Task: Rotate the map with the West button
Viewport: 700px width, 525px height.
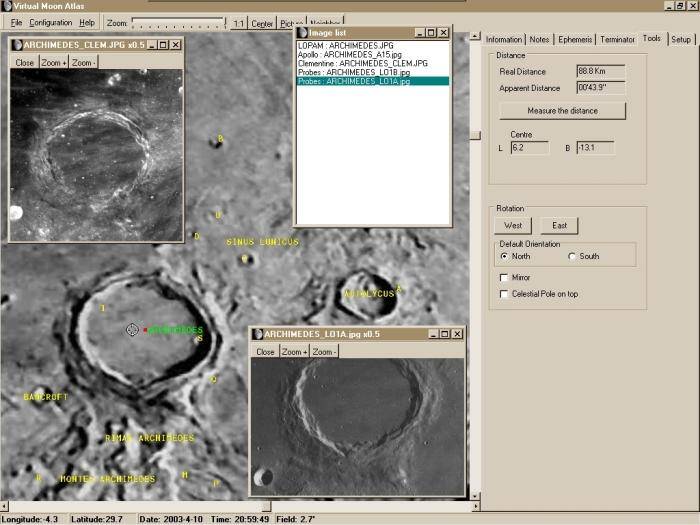Action: [x=513, y=225]
